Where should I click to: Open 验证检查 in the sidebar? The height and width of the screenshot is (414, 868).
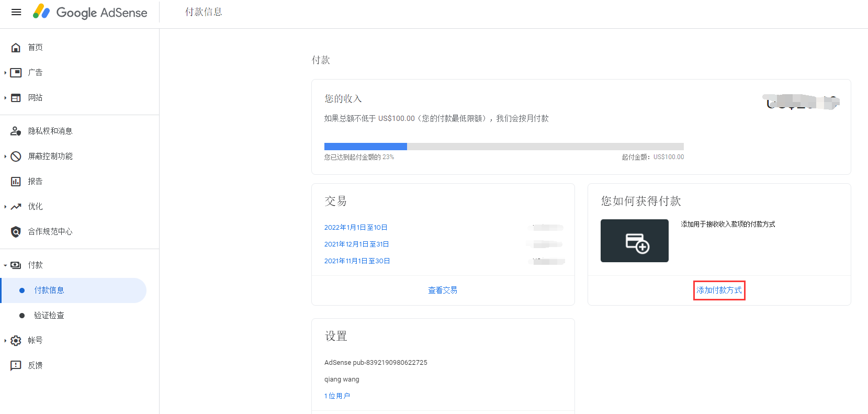[x=49, y=316]
